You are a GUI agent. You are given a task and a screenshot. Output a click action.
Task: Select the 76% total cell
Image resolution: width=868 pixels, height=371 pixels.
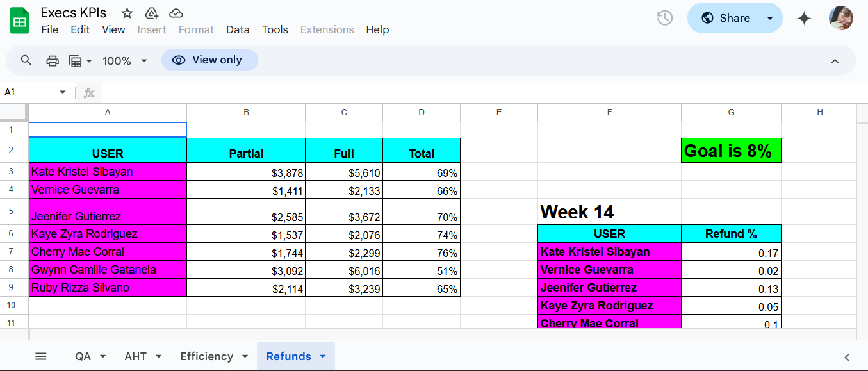coord(422,252)
